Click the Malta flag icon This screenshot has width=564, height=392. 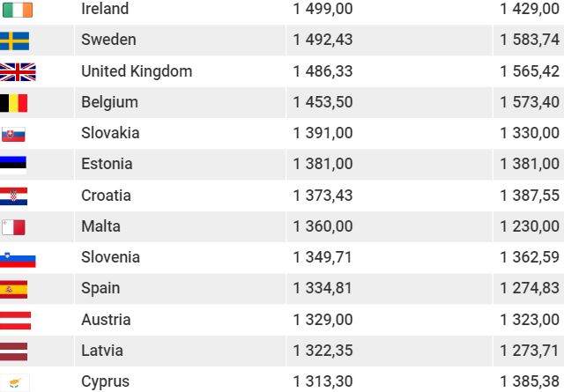pos(13,227)
